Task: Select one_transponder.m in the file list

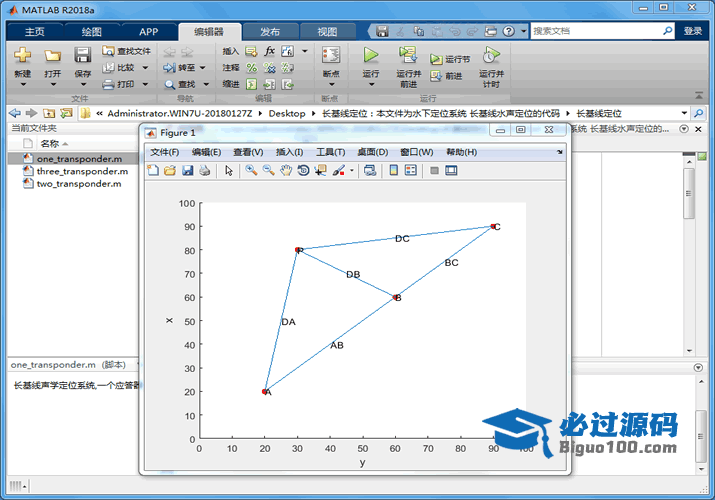Action: tap(73, 159)
